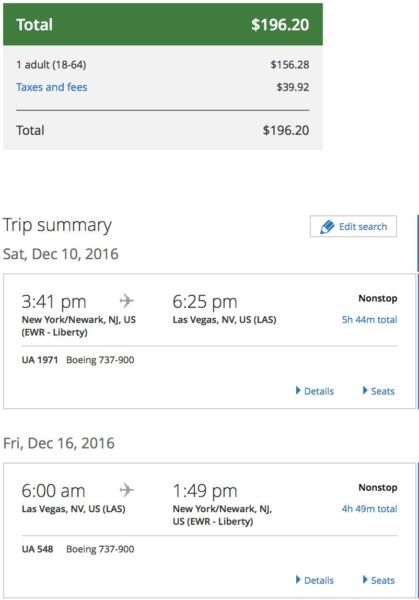Screen dimensions: 419x600
Task: Click the green Total $196.20 header
Action: [x=163, y=24]
